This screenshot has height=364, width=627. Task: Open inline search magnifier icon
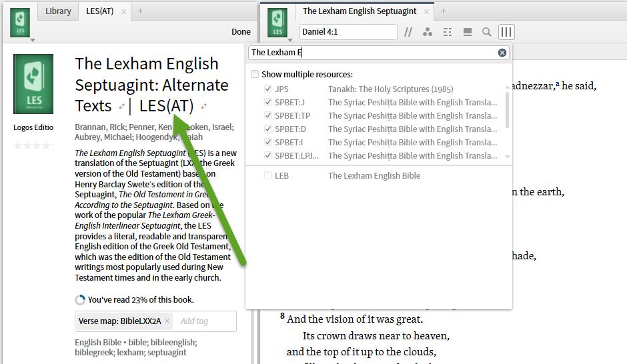click(x=487, y=32)
